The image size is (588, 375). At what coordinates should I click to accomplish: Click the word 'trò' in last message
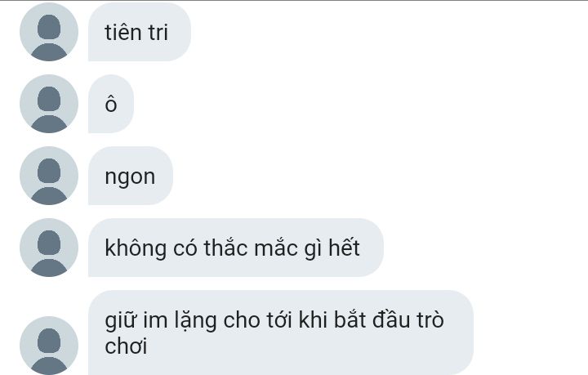pos(430,320)
